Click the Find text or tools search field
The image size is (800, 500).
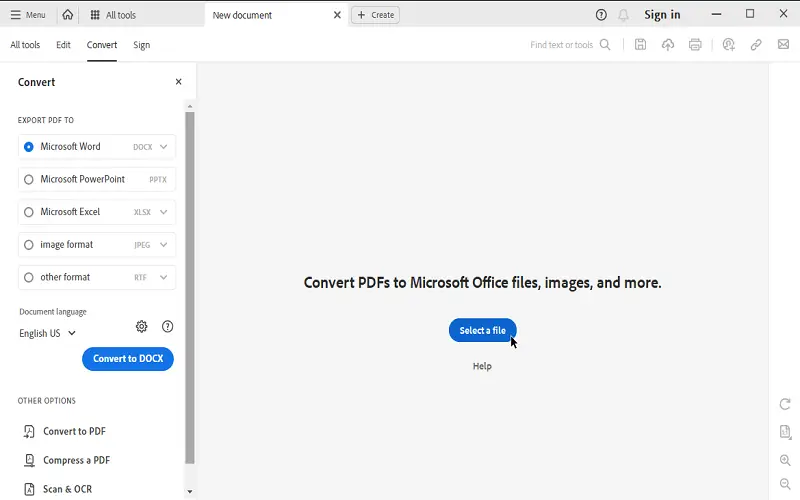[561, 45]
